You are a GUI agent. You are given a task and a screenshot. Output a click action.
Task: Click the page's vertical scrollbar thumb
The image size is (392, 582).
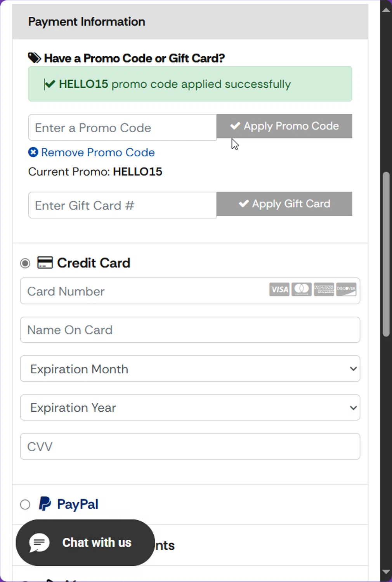tap(386, 254)
